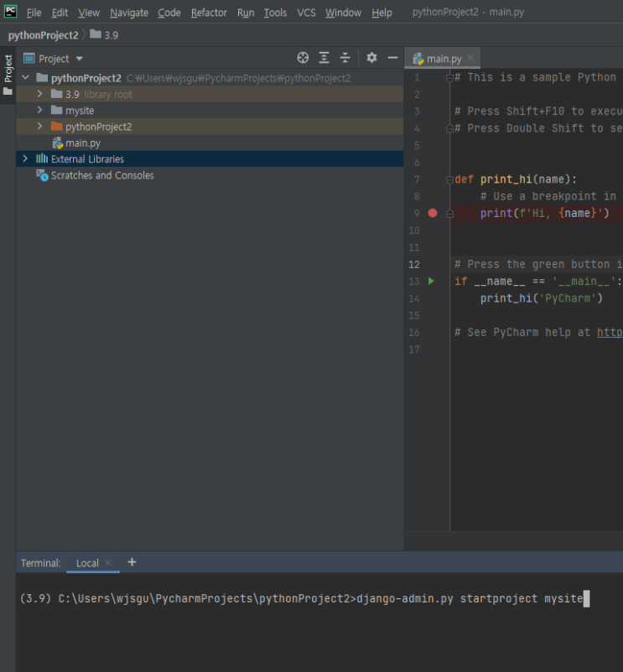Open the View menu
The image size is (623, 672).
tap(89, 13)
